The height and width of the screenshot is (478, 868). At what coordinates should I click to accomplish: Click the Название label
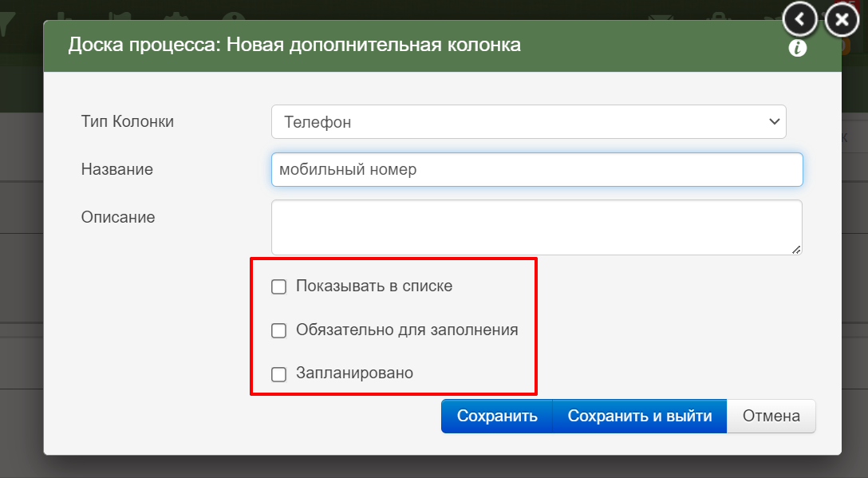116,169
